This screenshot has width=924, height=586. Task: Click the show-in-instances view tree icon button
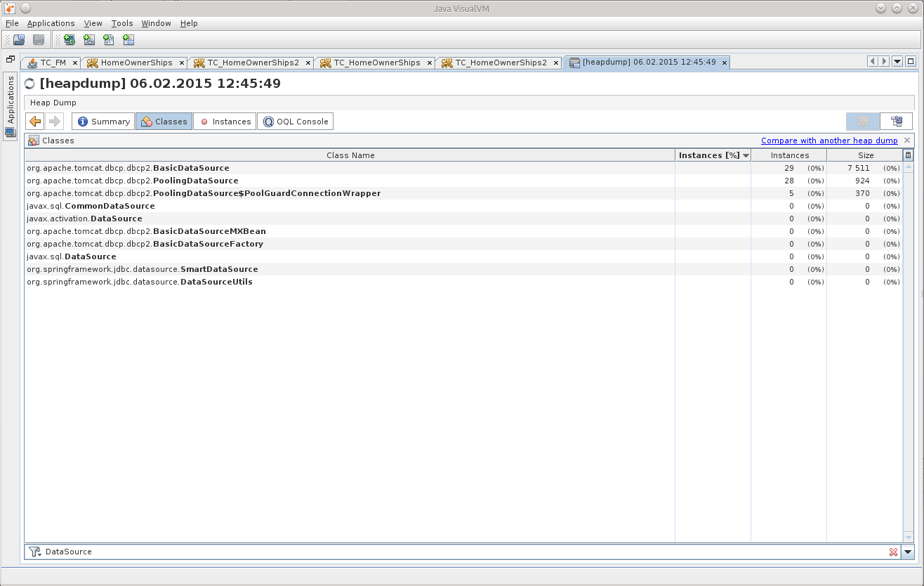tap(896, 122)
